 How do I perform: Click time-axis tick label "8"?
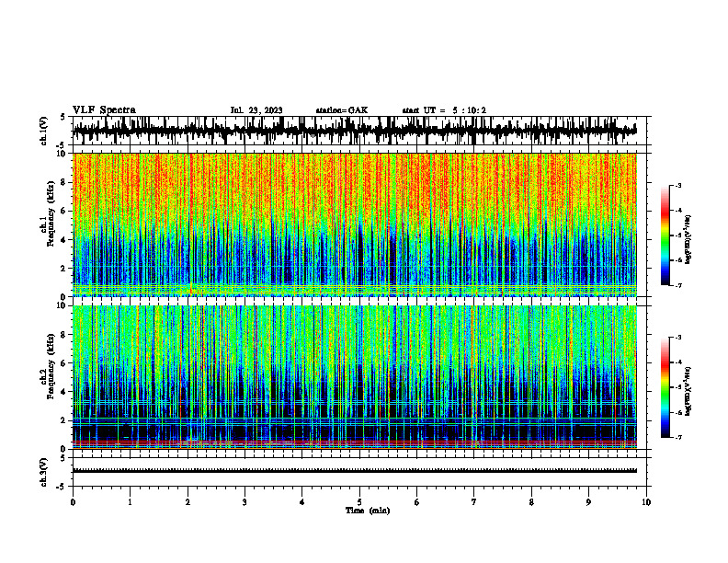click(x=531, y=502)
